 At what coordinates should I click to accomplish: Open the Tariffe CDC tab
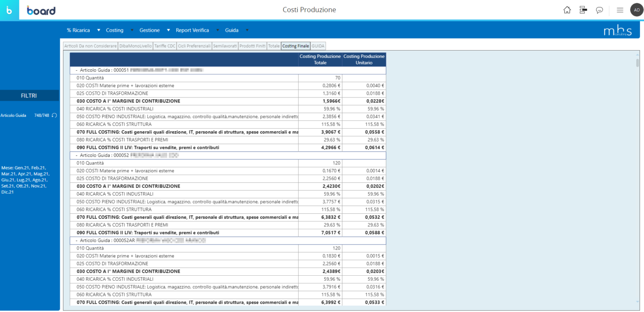(x=165, y=46)
